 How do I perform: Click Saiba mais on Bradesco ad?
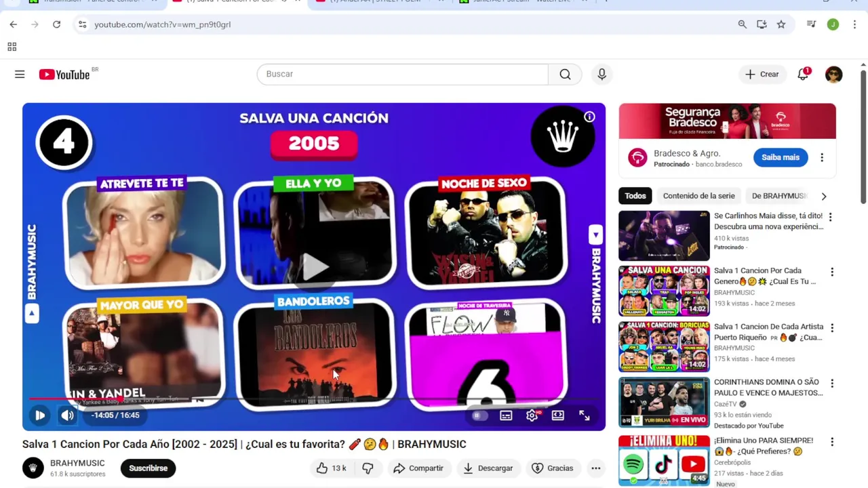click(781, 157)
